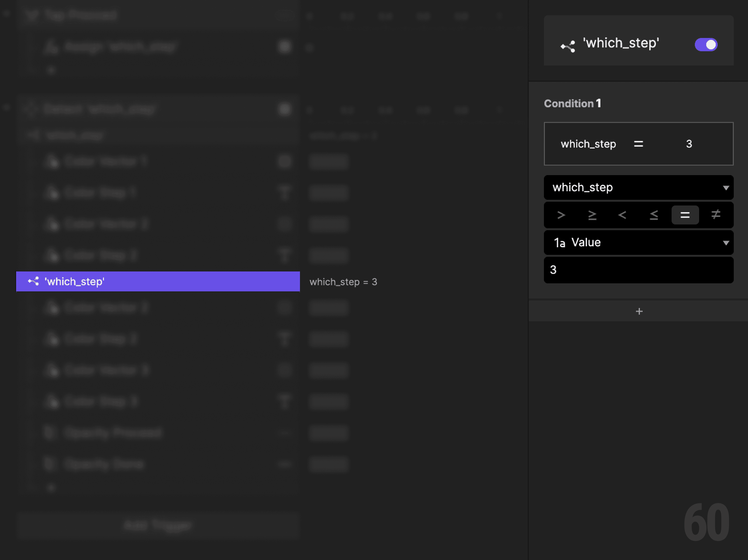The image size is (748, 560).
Task: Click the equals sign inside the condition summary
Action: click(x=638, y=144)
